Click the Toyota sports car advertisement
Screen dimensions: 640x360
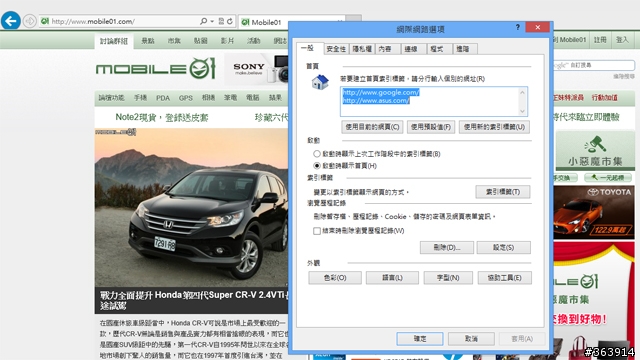(x=594, y=212)
